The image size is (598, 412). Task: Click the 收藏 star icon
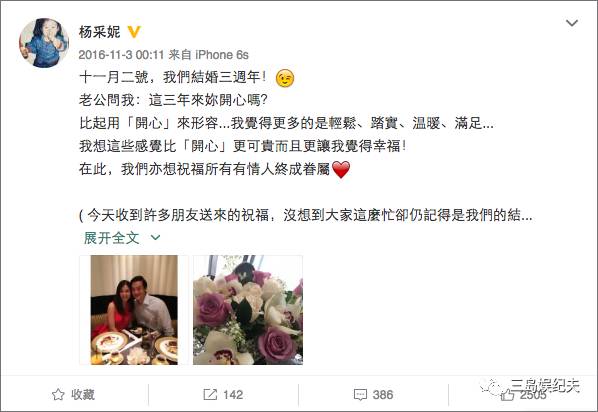click(x=58, y=394)
